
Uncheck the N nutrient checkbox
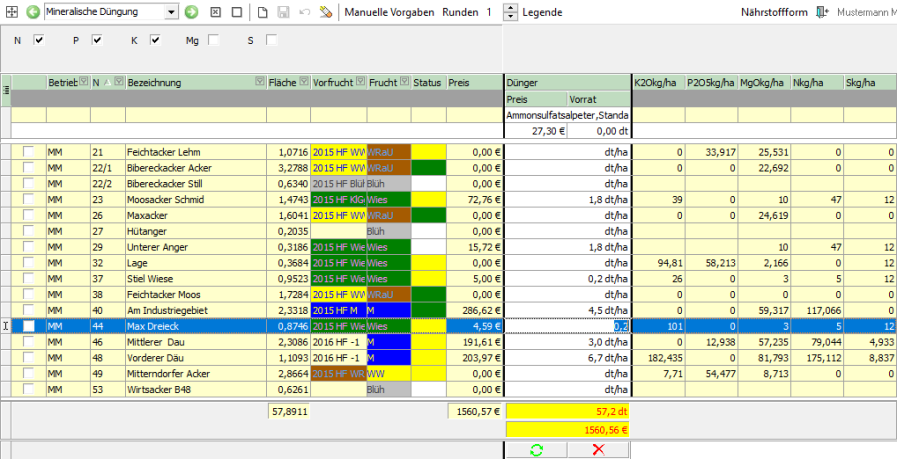coord(39,40)
